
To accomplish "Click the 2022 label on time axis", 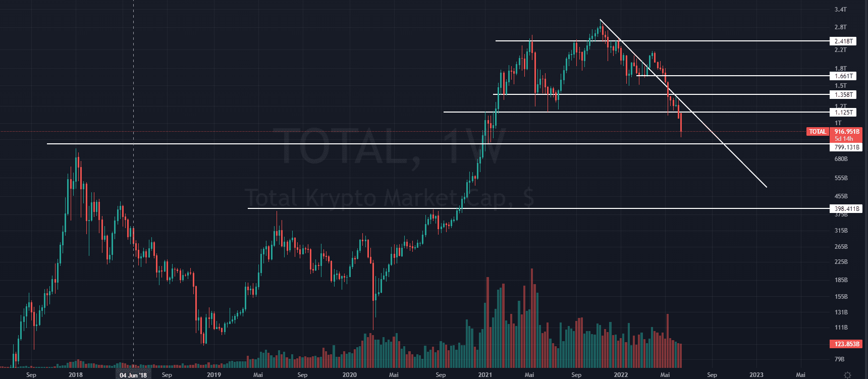I will (x=621, y=375).
